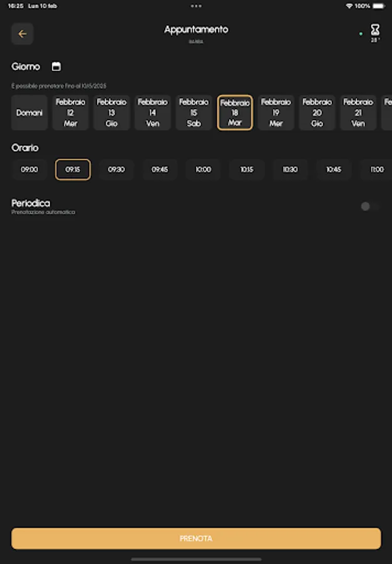The height and width of the screenshot is (564, 392).
Task: Tap the home indicator bar at bottom
Action: point(196,559)
